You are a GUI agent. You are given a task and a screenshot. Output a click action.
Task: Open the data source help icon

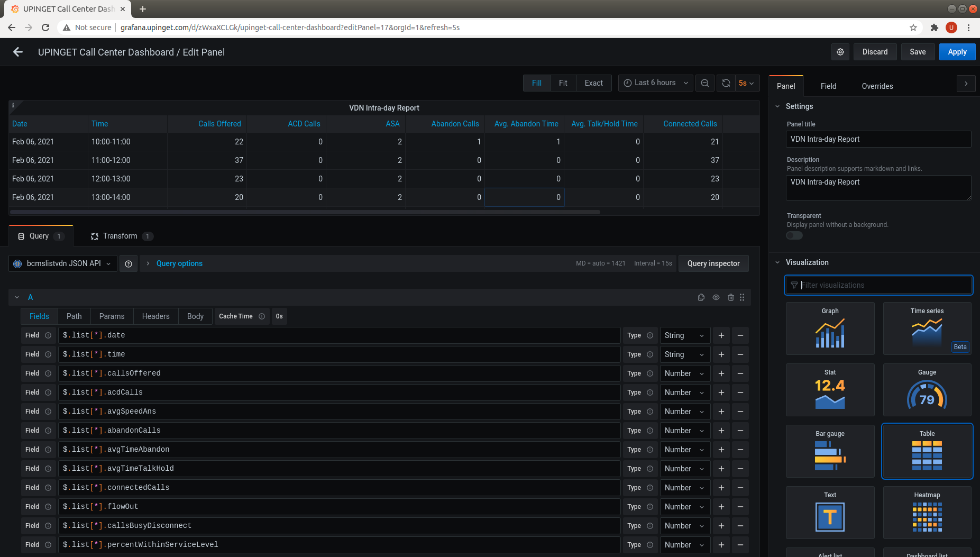point(129,263)
